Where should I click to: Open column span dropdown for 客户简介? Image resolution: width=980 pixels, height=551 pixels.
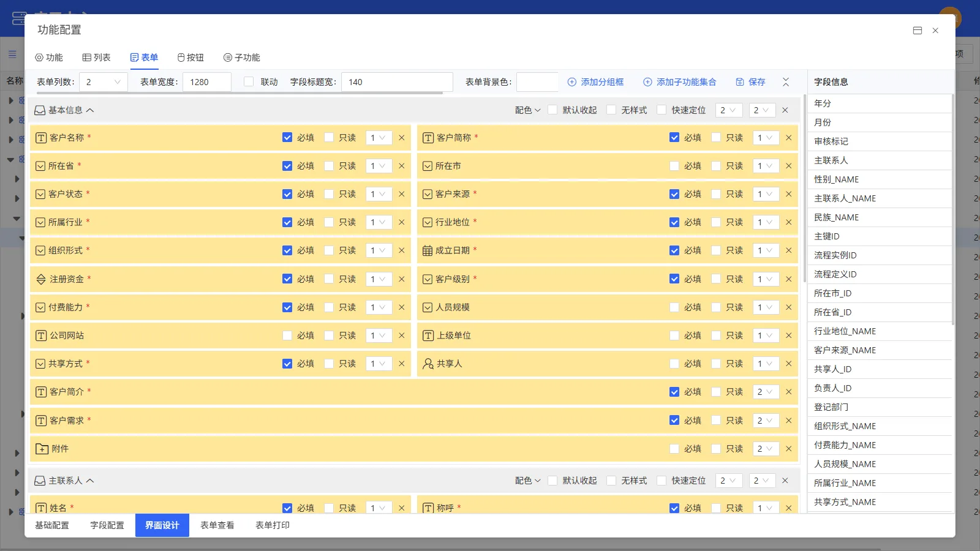click(766, 392)
